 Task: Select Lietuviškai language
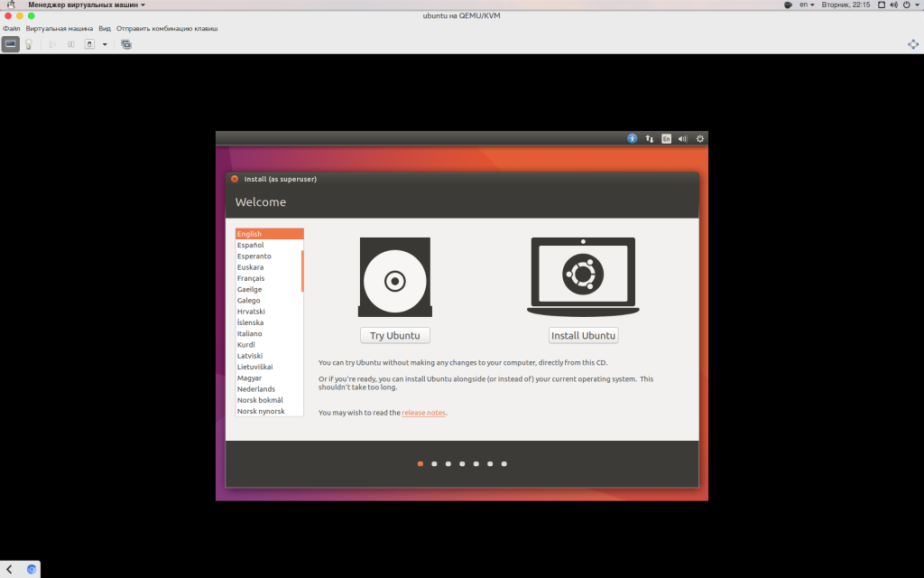[269, 367]
